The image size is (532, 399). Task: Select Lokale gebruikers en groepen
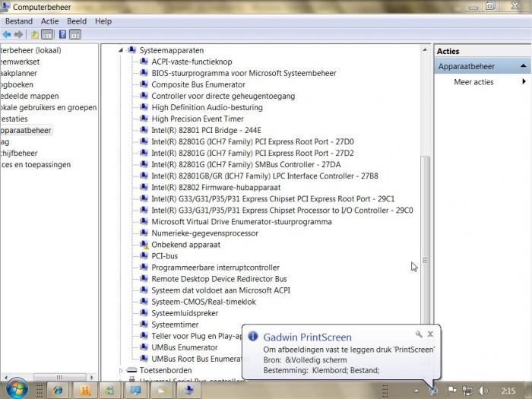click(x=48, y=108)
